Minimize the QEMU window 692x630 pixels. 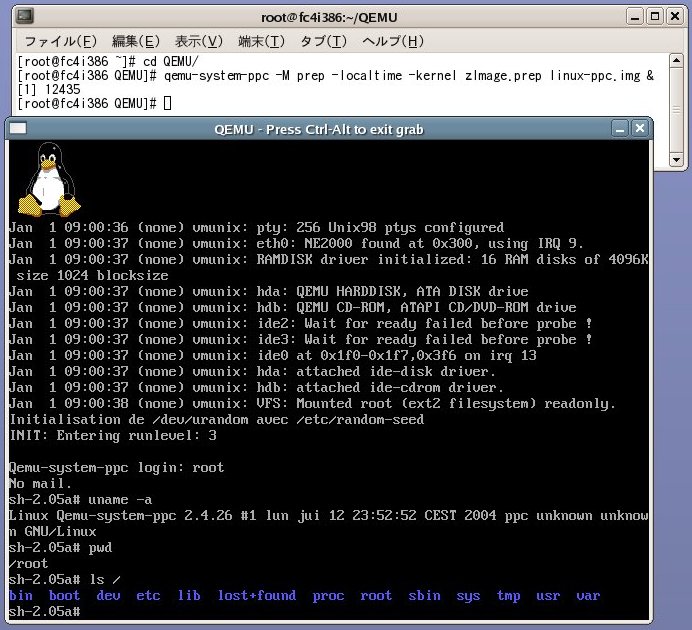[x=620, y=129]
